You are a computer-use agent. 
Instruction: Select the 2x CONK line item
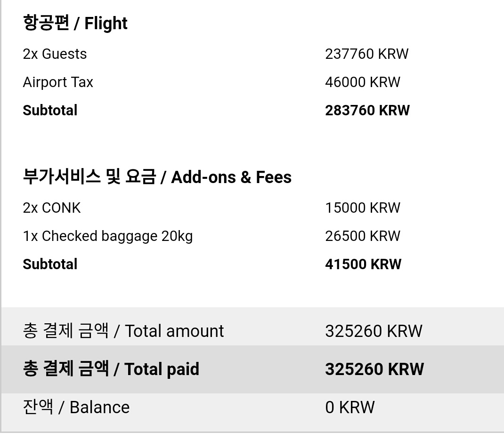point(52,208)
